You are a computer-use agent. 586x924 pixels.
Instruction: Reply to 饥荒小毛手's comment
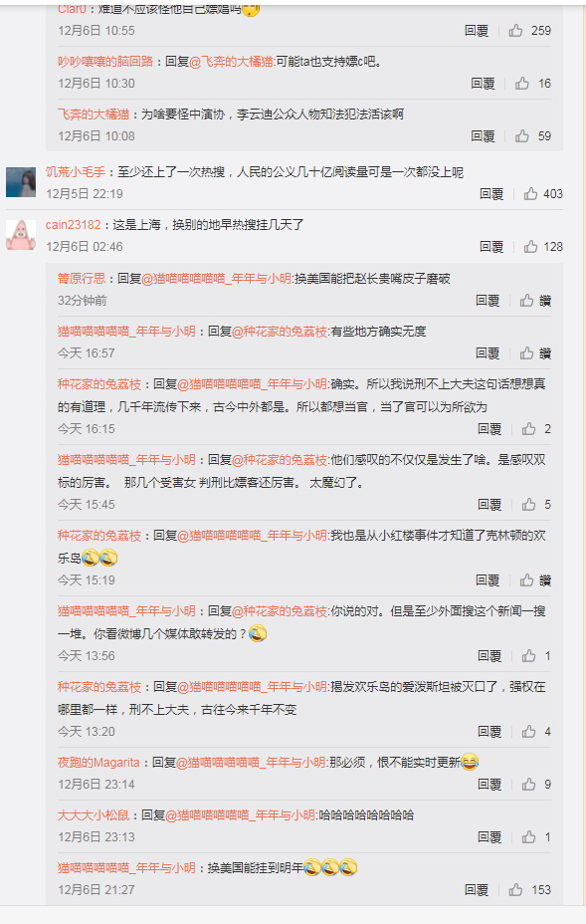[491, 194]
